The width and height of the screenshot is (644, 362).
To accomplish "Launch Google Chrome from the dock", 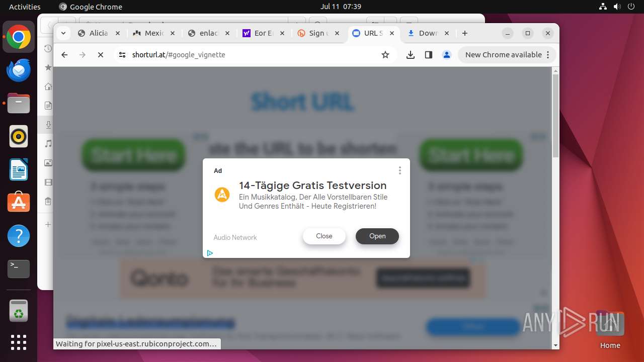I will [x=19, y=37].
